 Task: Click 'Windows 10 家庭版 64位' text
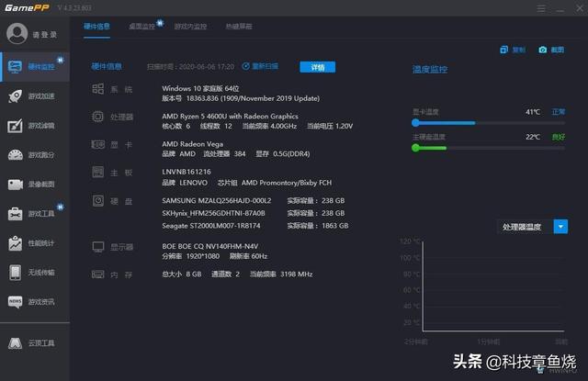tap(200, 88)
